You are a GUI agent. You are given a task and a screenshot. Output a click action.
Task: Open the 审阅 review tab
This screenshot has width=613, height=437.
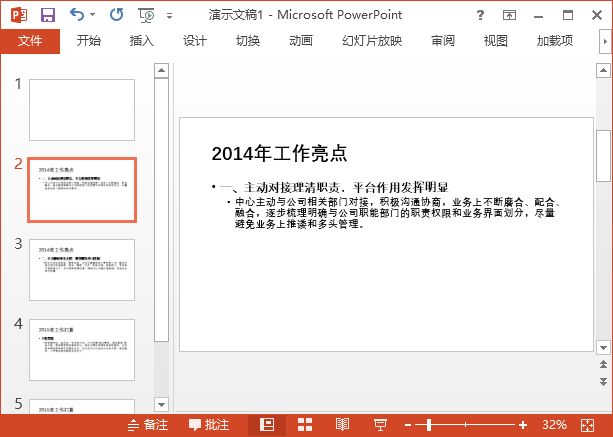point(443,41)
